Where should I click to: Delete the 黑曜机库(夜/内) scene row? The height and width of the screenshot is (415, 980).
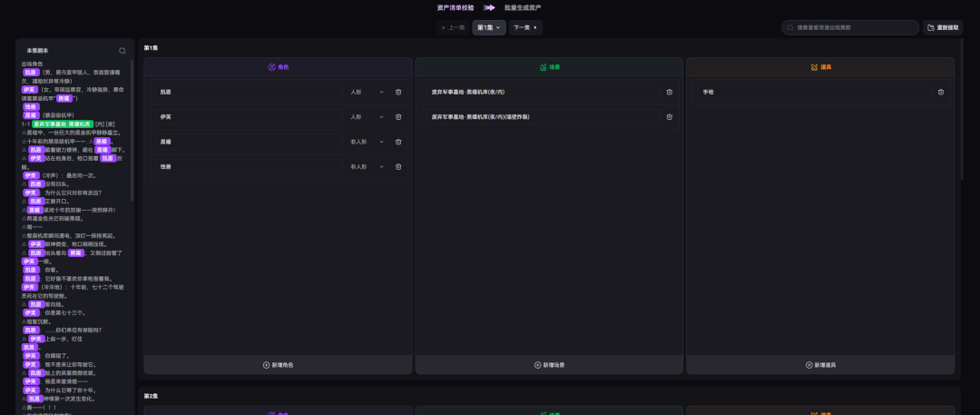670,92
